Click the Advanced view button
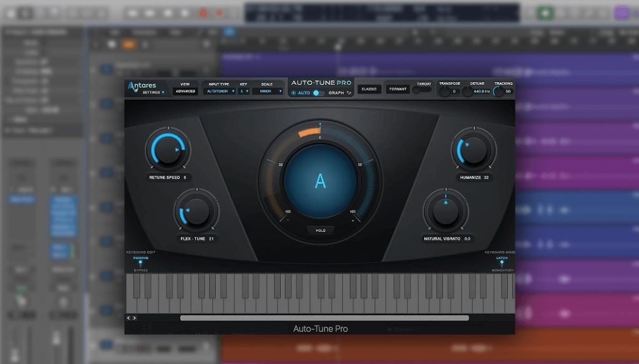 coord(185,91)
